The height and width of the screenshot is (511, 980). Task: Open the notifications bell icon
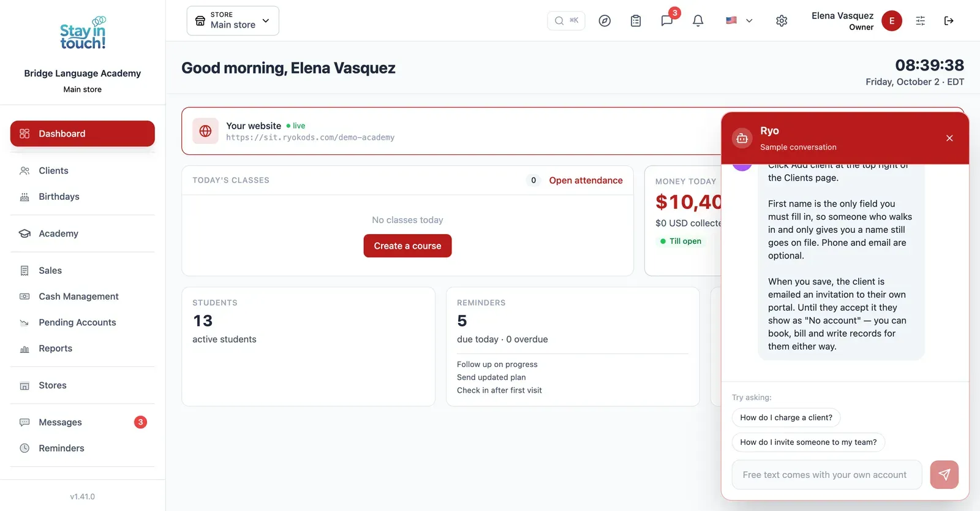click(x=698, y=21)
